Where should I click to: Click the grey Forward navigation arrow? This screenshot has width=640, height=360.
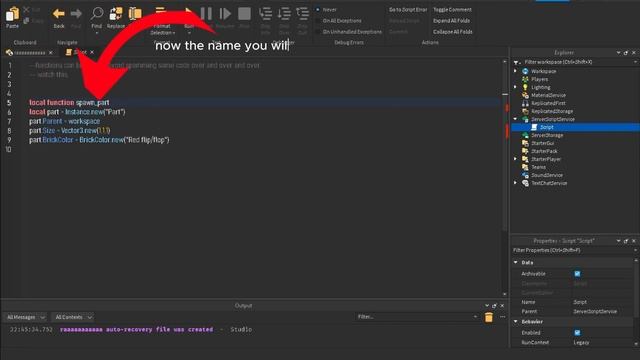tap(76, 14)
